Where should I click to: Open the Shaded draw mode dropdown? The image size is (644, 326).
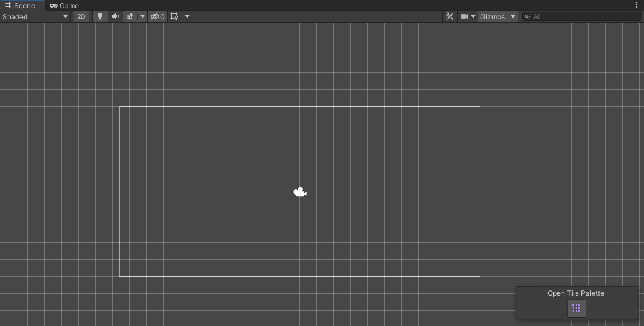tap(35, 16)
